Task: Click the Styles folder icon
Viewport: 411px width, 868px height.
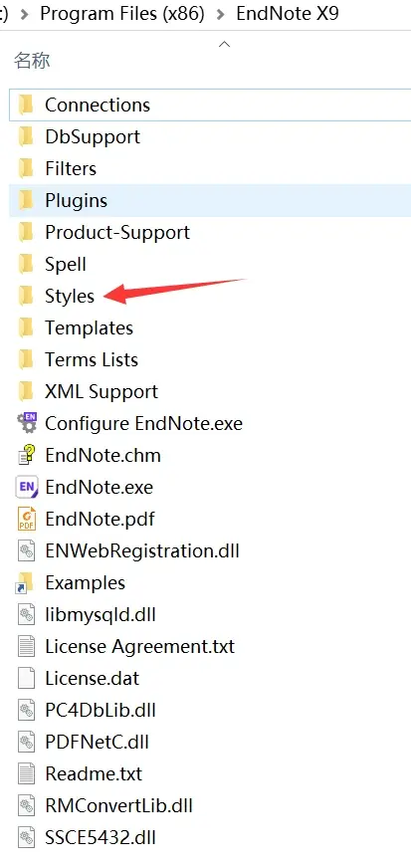Action: tap(26, 297)
